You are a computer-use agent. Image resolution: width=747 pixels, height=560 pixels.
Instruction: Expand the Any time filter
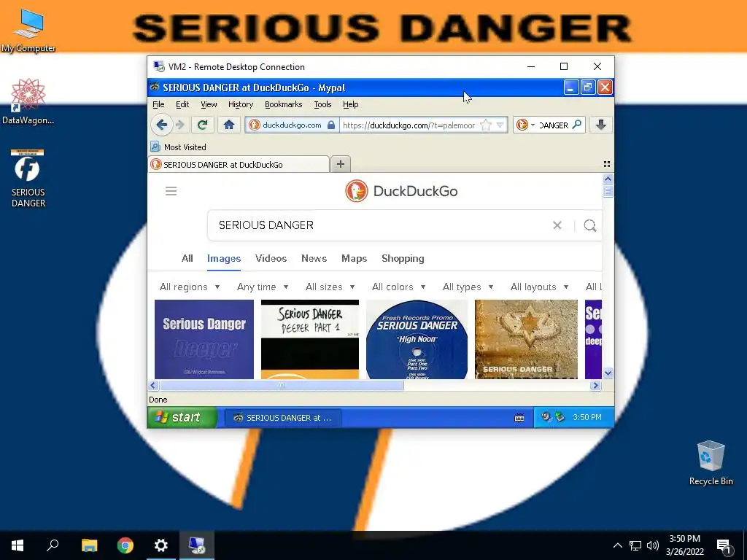[263, 287]
